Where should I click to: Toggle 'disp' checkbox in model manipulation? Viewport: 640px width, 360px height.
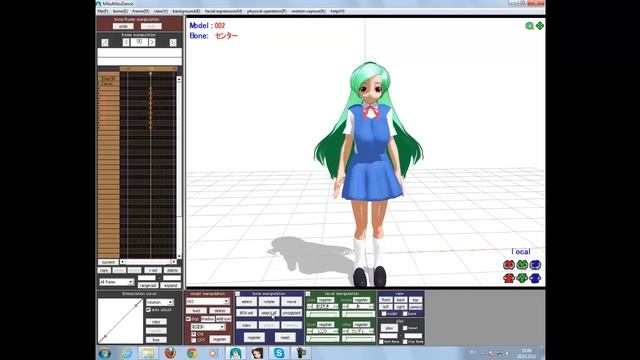pyautogui.click(x=189, y=319)
